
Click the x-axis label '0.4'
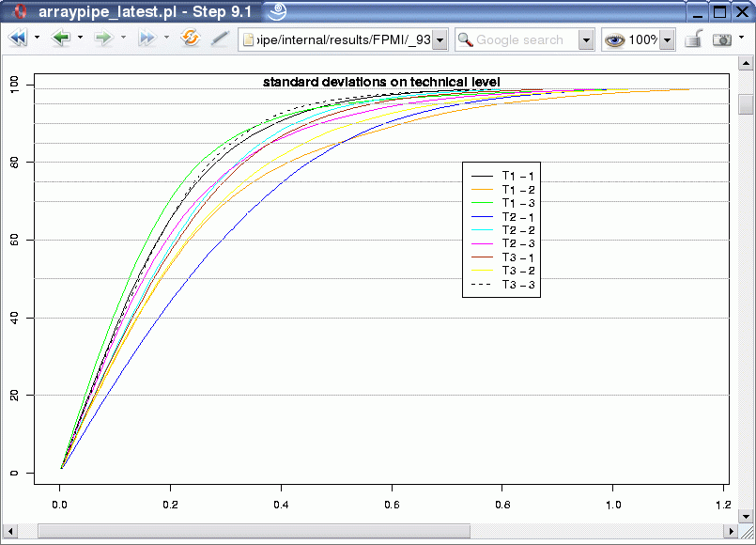click(x=281, y=505)
